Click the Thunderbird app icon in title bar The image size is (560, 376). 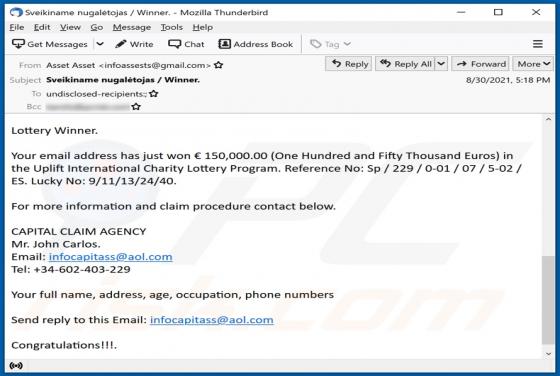(16, 12)
